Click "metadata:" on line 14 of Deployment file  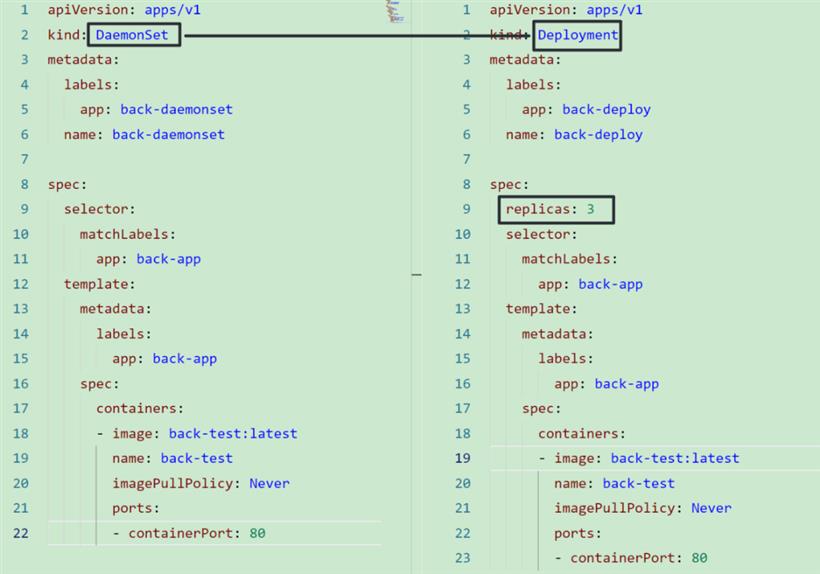557,334
